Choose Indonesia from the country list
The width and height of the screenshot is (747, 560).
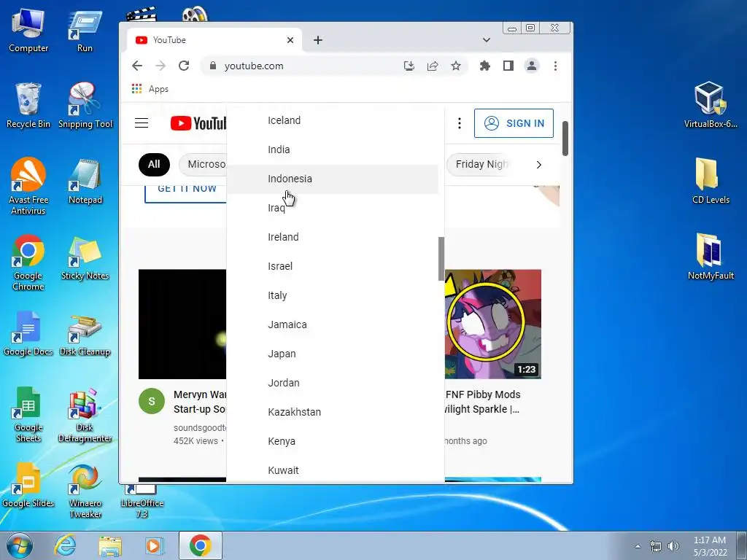coord(333,179)
